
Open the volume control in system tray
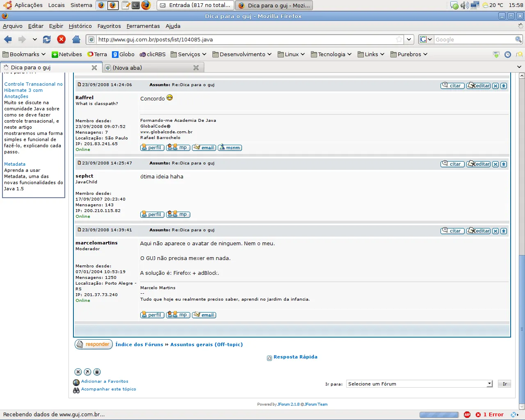click(x=465, y=5)
